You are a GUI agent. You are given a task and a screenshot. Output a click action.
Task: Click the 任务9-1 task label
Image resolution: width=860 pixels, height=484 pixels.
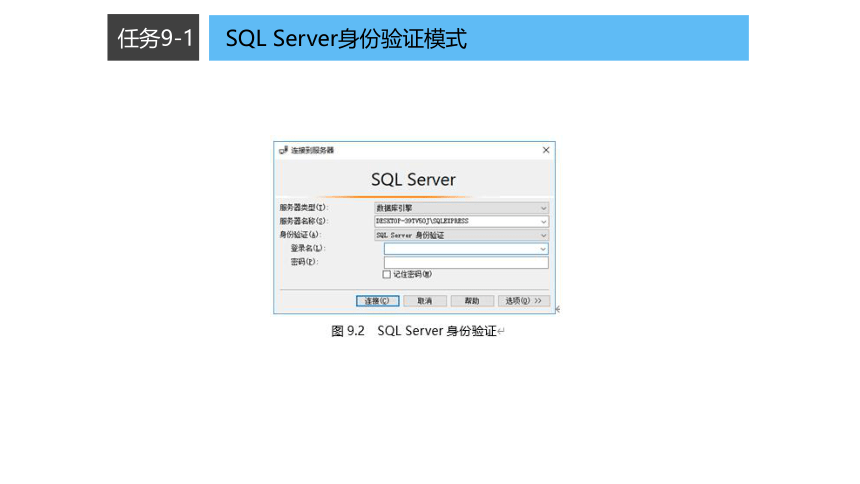tap(153, 38)
